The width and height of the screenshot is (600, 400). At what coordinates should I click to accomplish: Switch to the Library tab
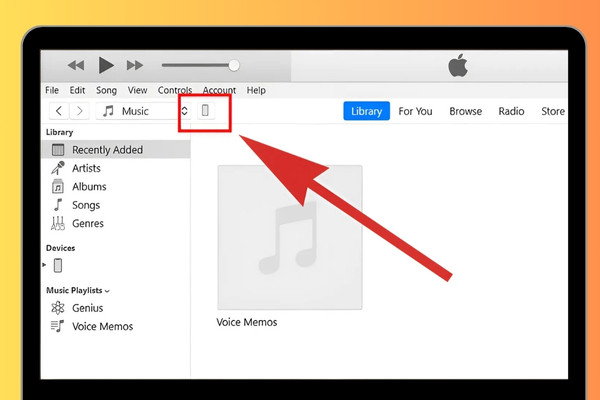(x=367, y=111)
